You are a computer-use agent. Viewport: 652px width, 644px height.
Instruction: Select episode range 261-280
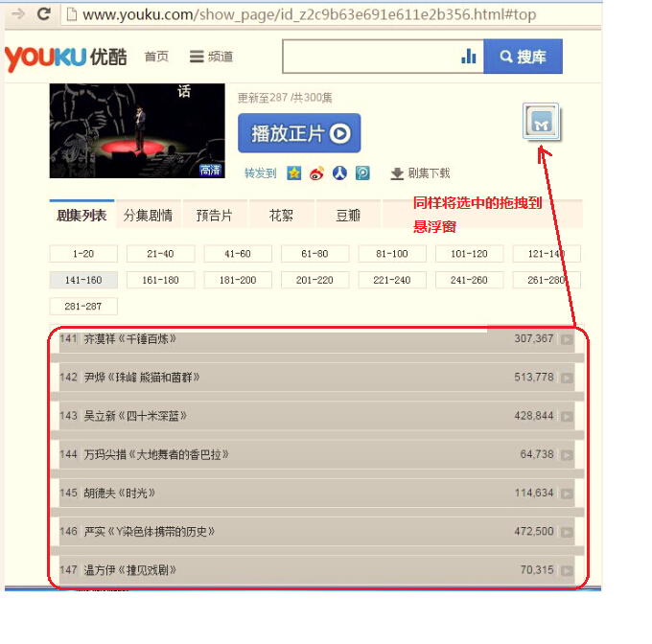pos(547,280)
